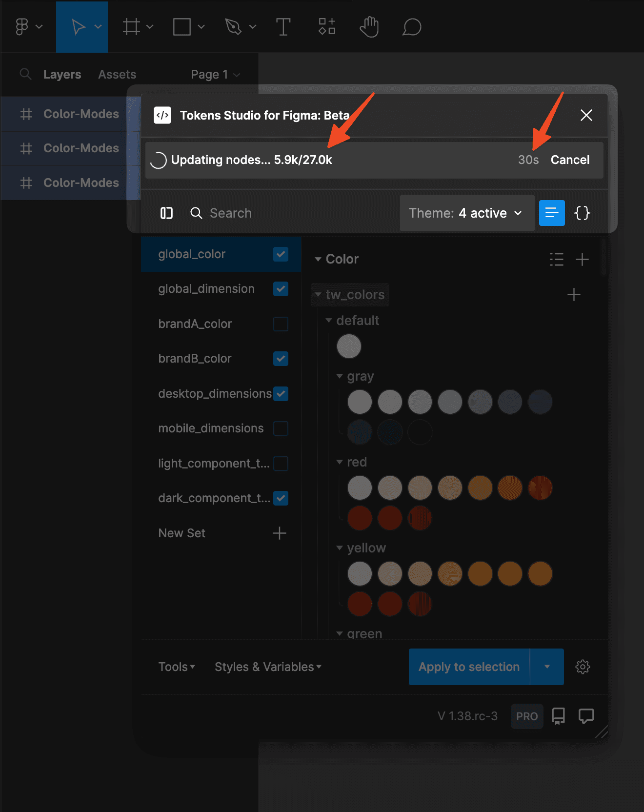The image size is (644, 812).
Task: Select the Frame tool
Action: tap(131, 27)
